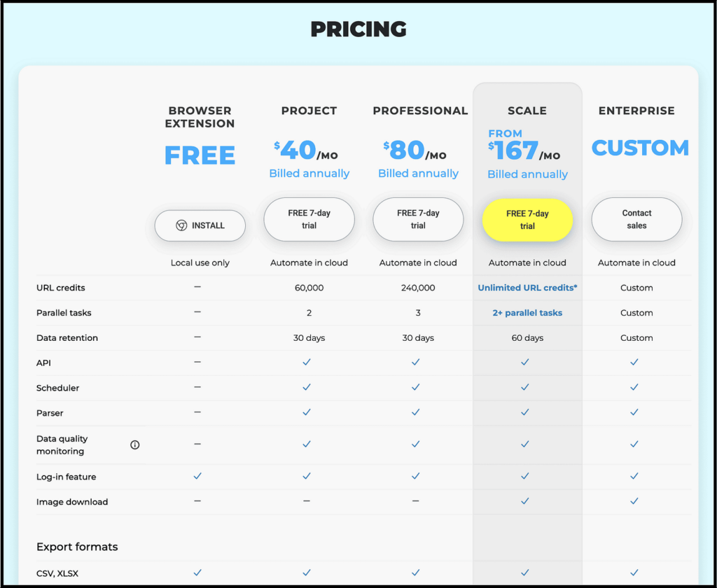Toggle the API checkmark in the Scale column
The image size is (717, 588).
pos(524,363)
